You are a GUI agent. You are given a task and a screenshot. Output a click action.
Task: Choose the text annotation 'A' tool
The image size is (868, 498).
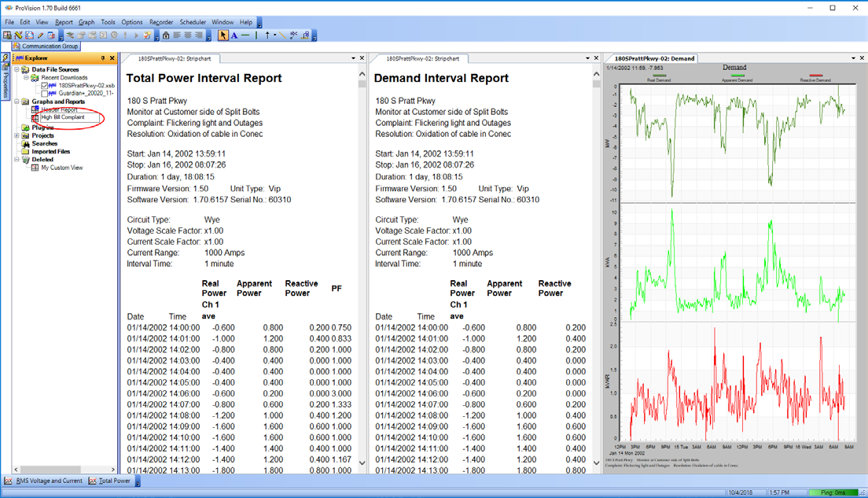[234, 35]
